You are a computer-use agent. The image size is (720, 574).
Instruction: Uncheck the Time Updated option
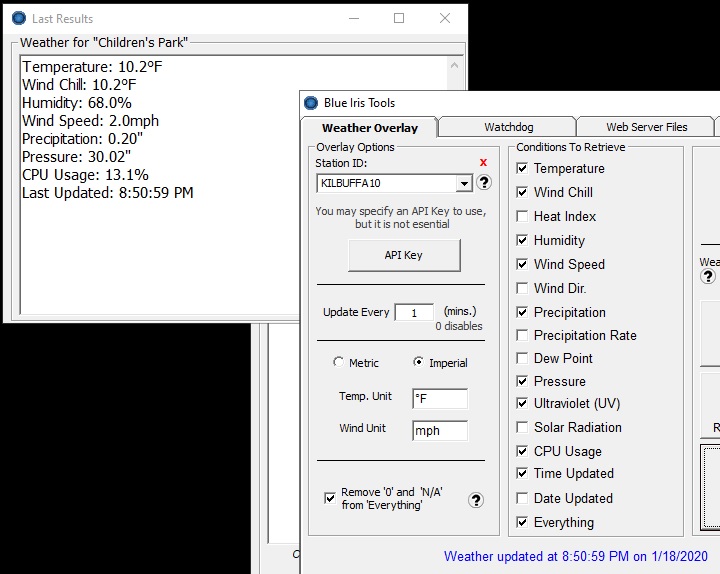[522, 473]
